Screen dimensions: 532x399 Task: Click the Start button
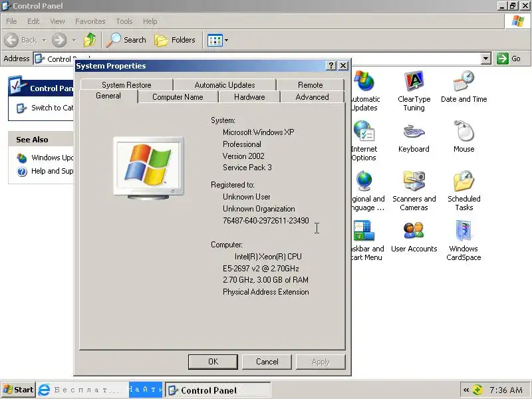(19, 390)
